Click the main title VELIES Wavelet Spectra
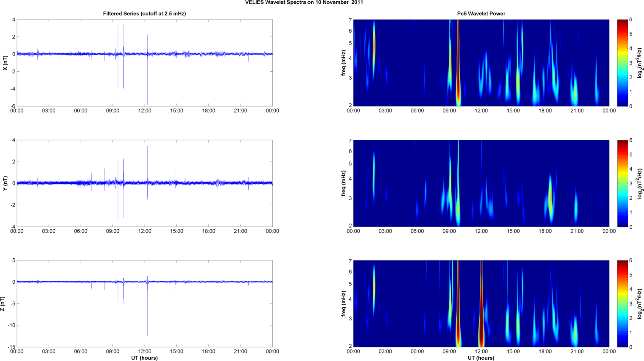Screen dimensions: 644x361 (304, 3)
